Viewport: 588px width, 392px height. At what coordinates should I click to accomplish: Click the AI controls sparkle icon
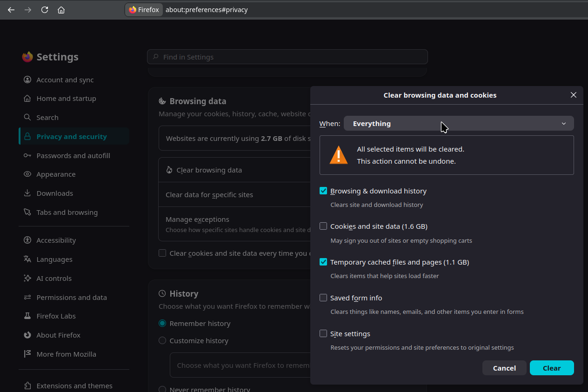(x=27, y=278)
